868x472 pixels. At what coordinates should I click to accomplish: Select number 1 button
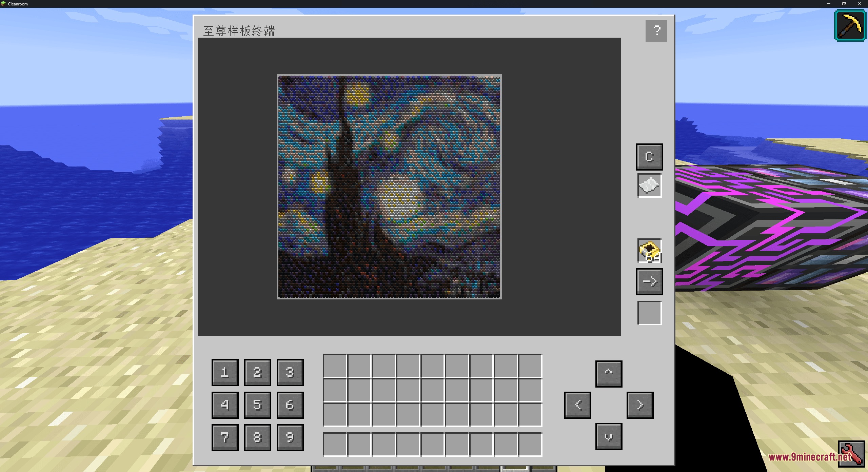(225, 372)
